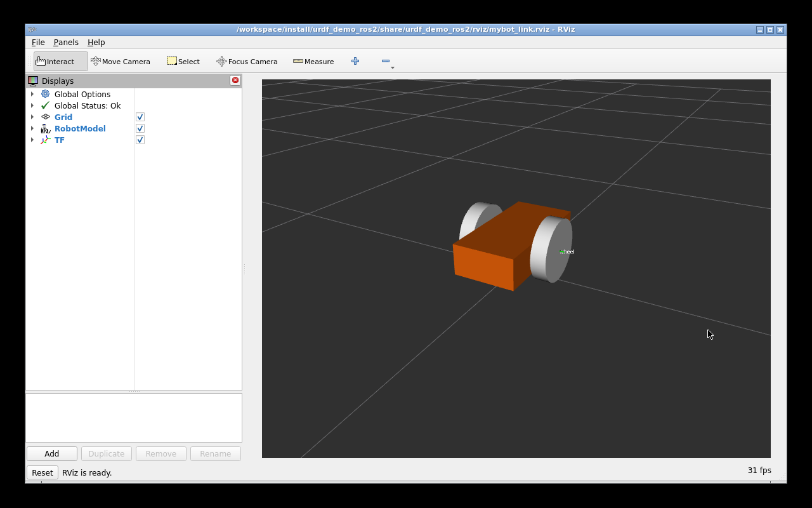Uncheck the Grid display checkbox
This screenshot has width=812, height=508.
click(140, 117)
